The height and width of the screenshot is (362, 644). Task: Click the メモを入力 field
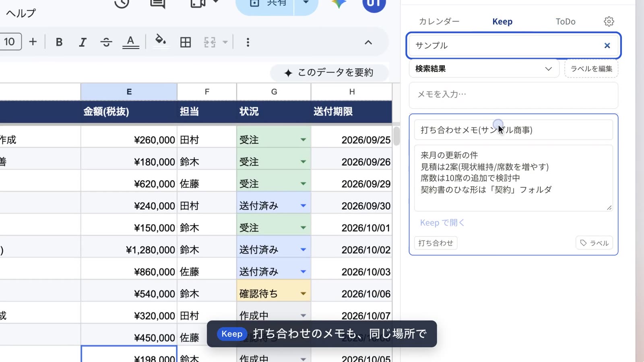pyautogui.click(x=514, y=95)
